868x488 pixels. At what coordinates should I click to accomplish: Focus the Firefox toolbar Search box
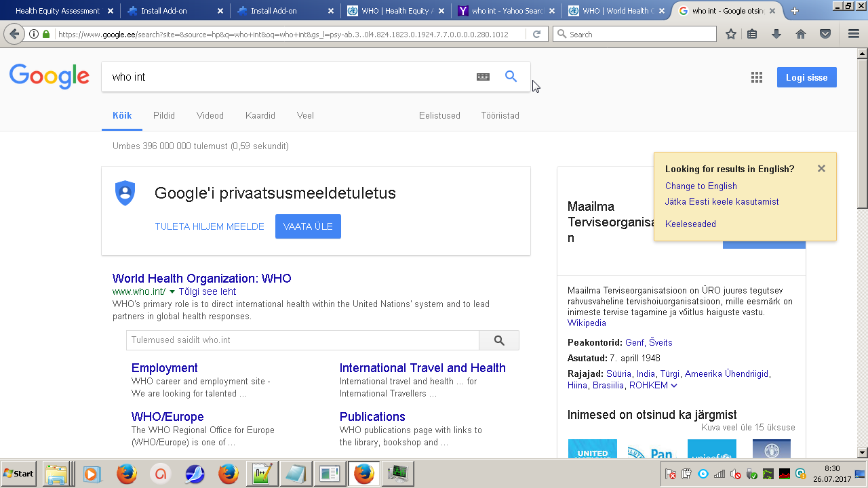click(x=635, y=34)
